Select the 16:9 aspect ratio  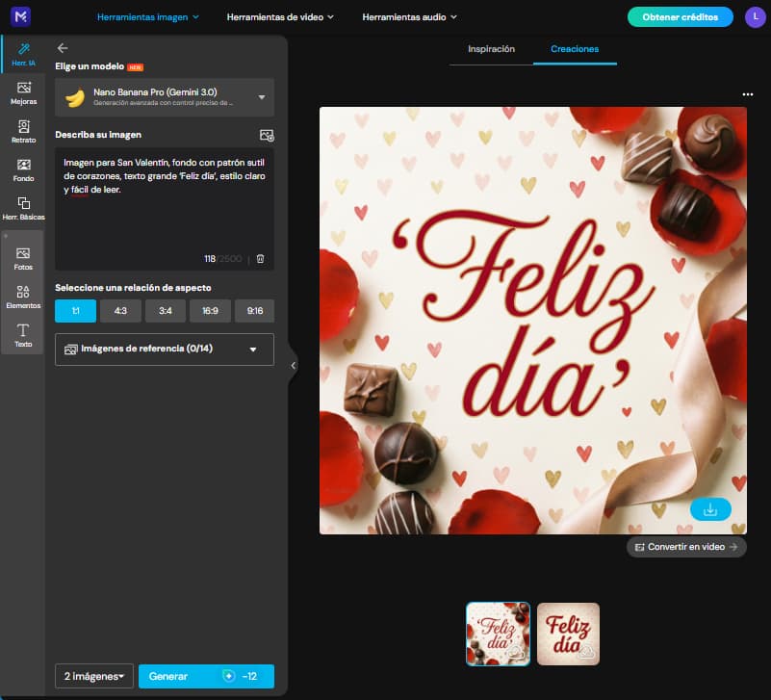click(x=210, y=311)
